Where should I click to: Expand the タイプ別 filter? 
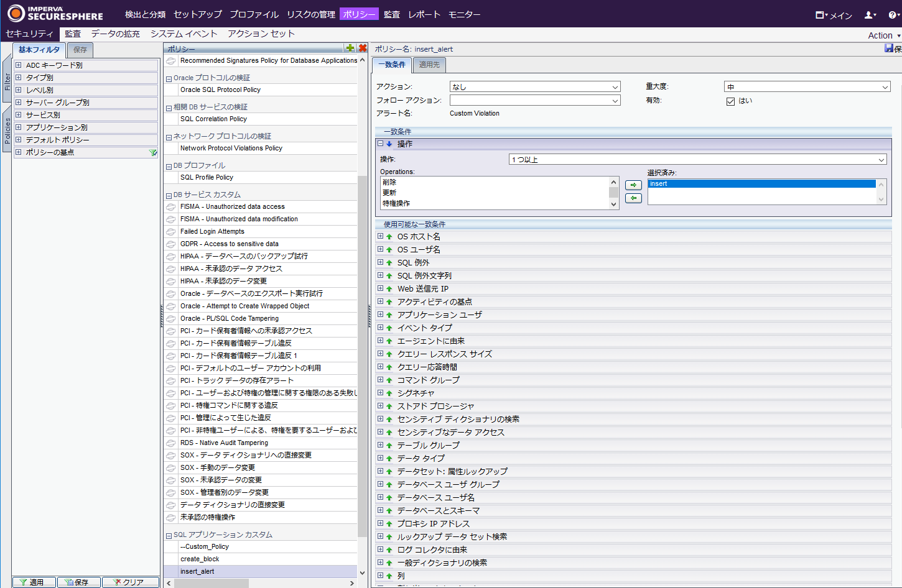pyautogui.click(x=19, y=78)
